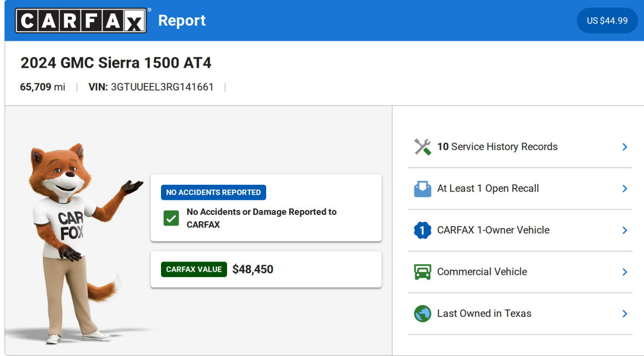644x356 pixels.
Task: Expand Service History Records chevron
Action: pos(624,147)
